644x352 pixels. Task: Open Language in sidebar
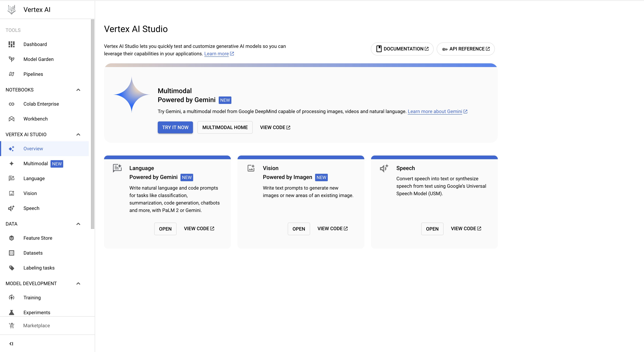pos(45,178)
